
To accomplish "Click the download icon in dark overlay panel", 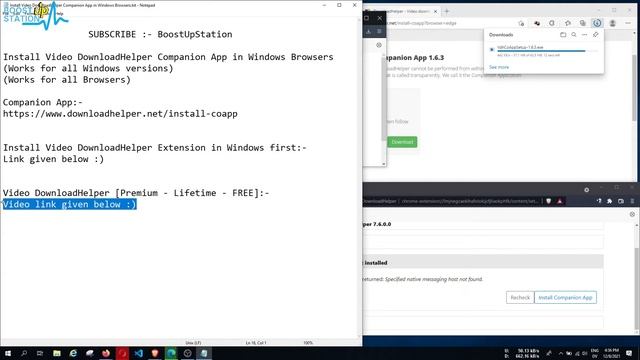I will click(x=368, y=31).
